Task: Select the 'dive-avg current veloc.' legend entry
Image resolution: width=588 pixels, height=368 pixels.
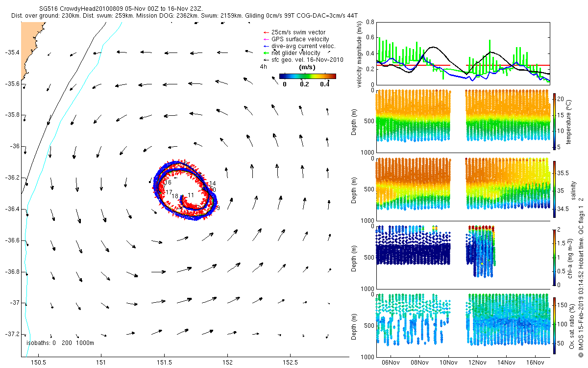Action: point(303,46)
